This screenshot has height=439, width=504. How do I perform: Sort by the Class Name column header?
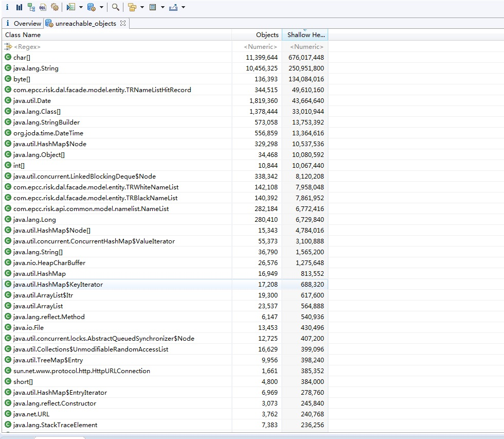(x=117, y=34)
